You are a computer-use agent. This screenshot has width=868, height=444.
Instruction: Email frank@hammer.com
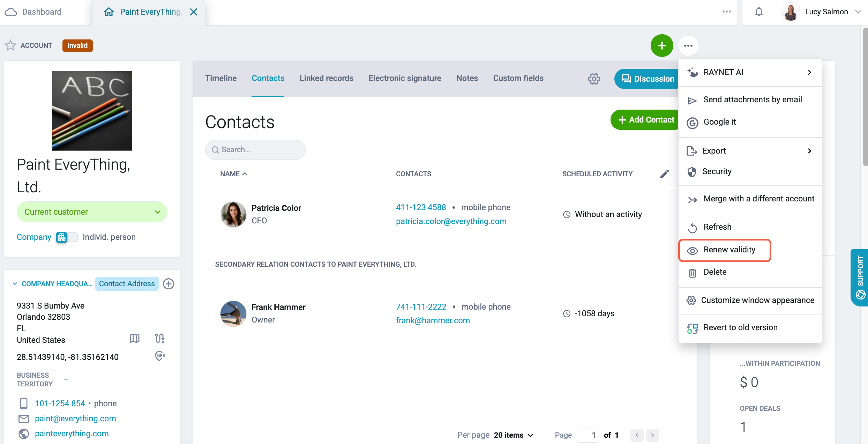click(433, 320)
